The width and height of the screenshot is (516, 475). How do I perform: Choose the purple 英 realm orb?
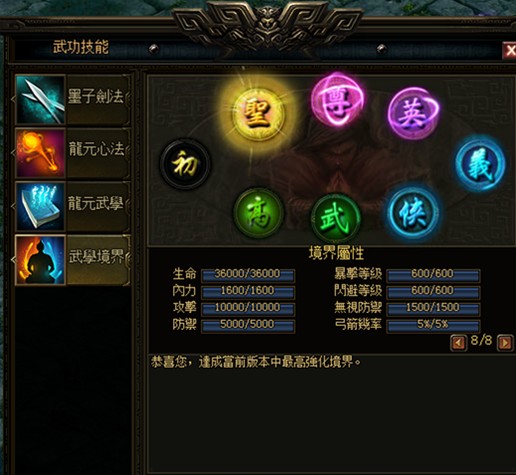click(413, 113)
